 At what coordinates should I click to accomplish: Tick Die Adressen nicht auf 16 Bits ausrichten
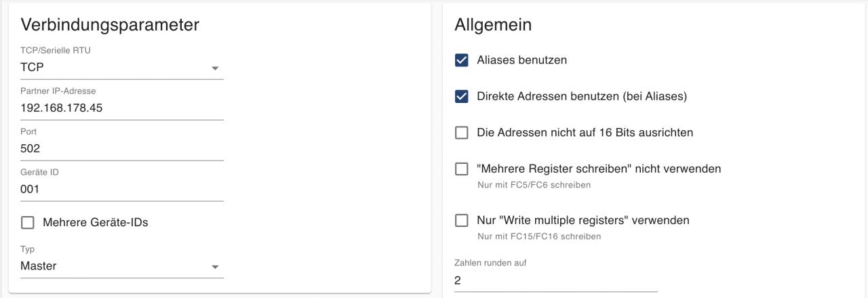tap(462, 133)
